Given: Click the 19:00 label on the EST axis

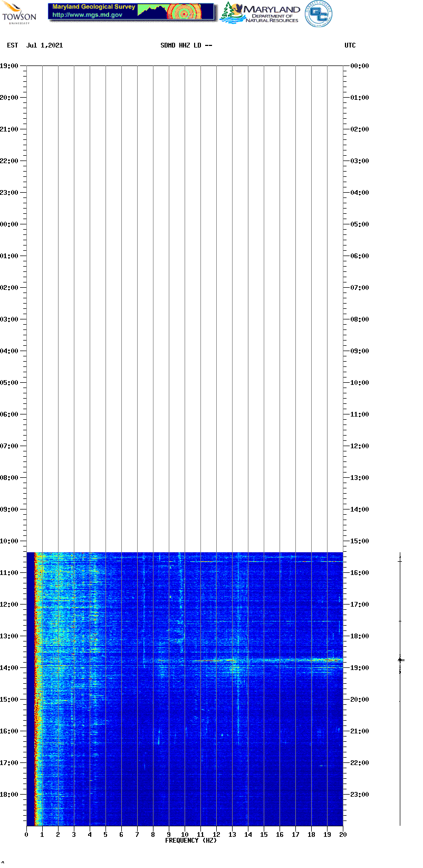Looking at the screenshot, I should (9, 66).
